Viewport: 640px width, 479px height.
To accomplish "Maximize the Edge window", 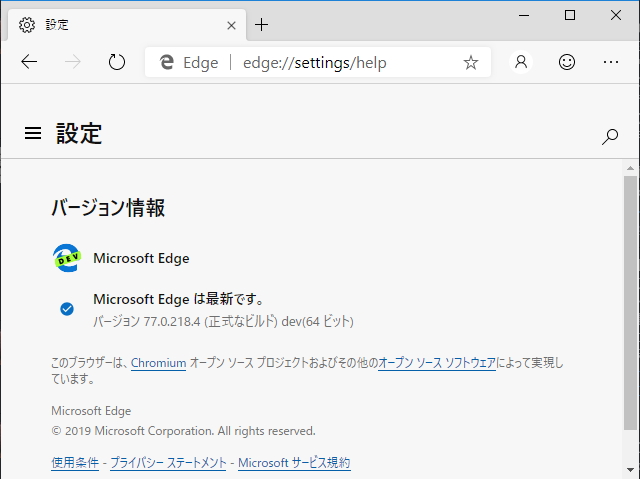I will (570, 16).
